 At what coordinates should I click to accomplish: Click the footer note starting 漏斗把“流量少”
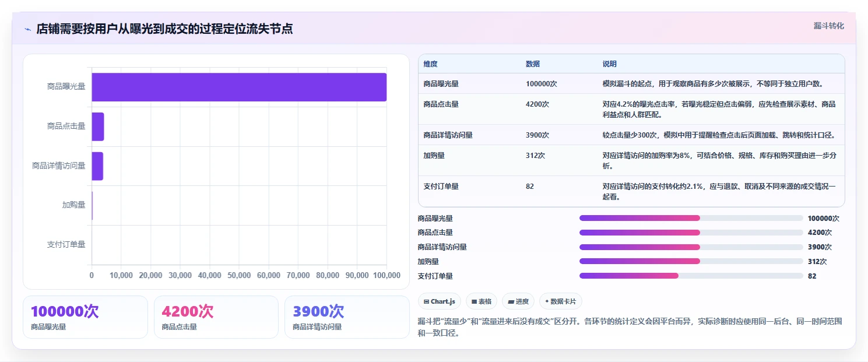tap(630, 328)
